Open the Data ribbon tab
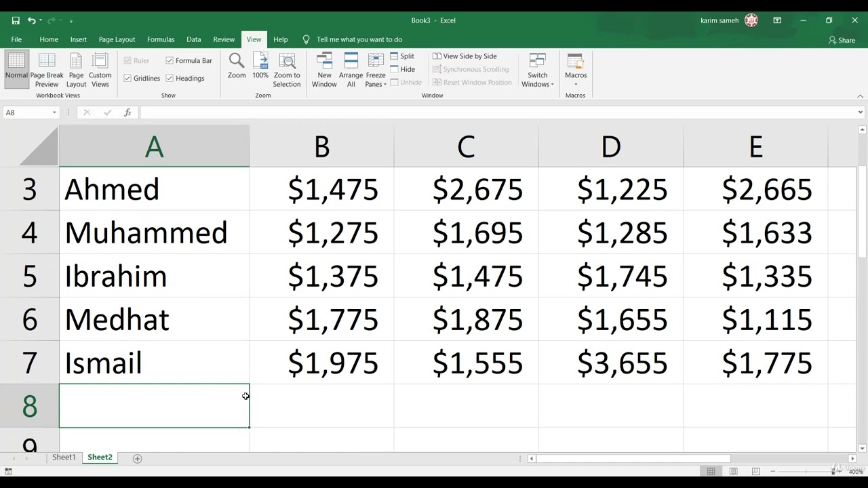The width and height of the screenshot is (868, 488). pos(194,39)
